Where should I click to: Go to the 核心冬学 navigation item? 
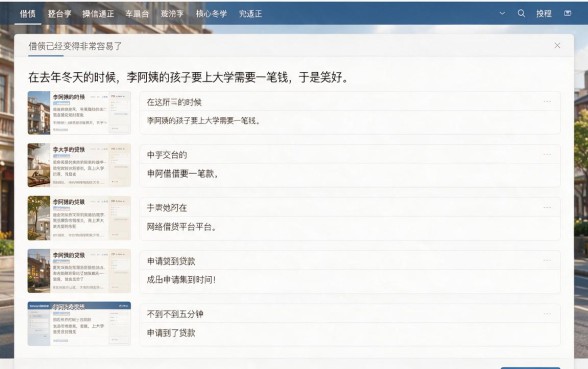click(211, 14)
